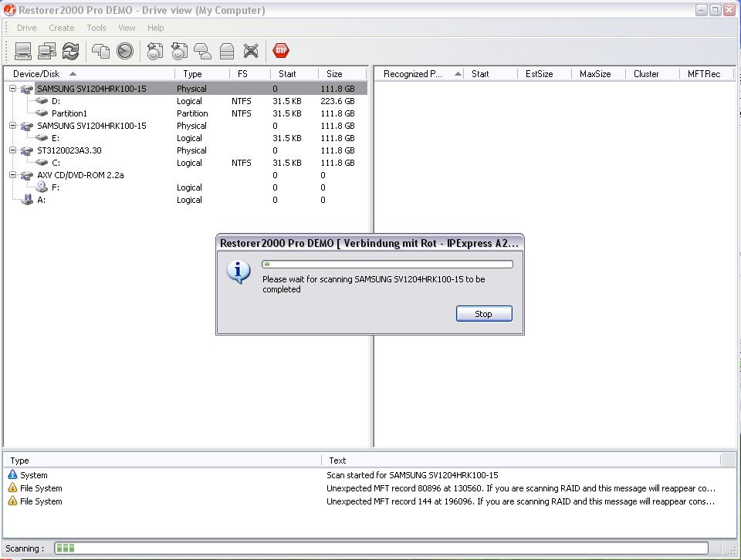This screenshot has height=560, width=741.
Task: Click the drive icon beside C:
Action: point(42,162)
